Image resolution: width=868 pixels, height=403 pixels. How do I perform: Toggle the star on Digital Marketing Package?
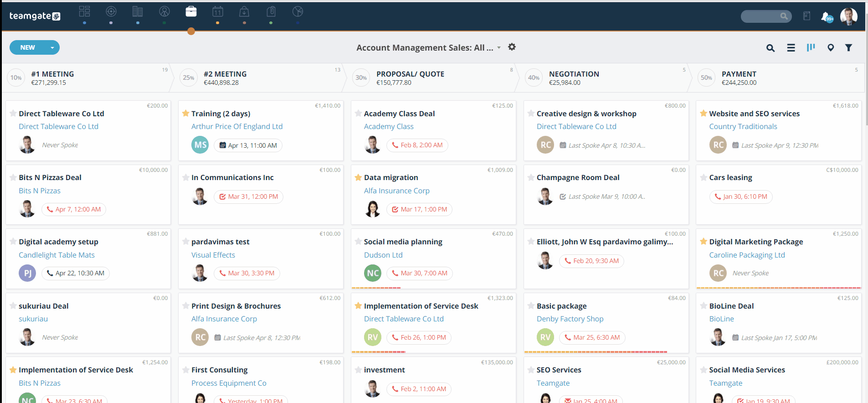(704, 241)
